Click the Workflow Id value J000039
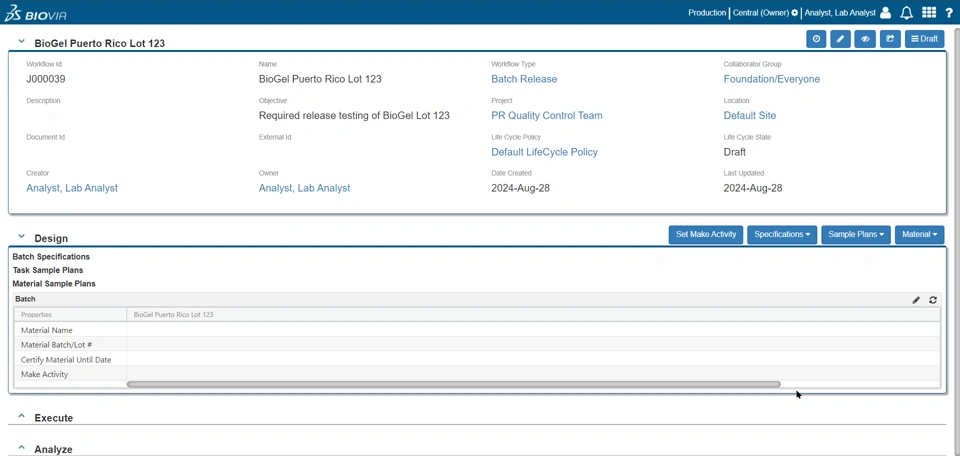 [x=46, y=79]
